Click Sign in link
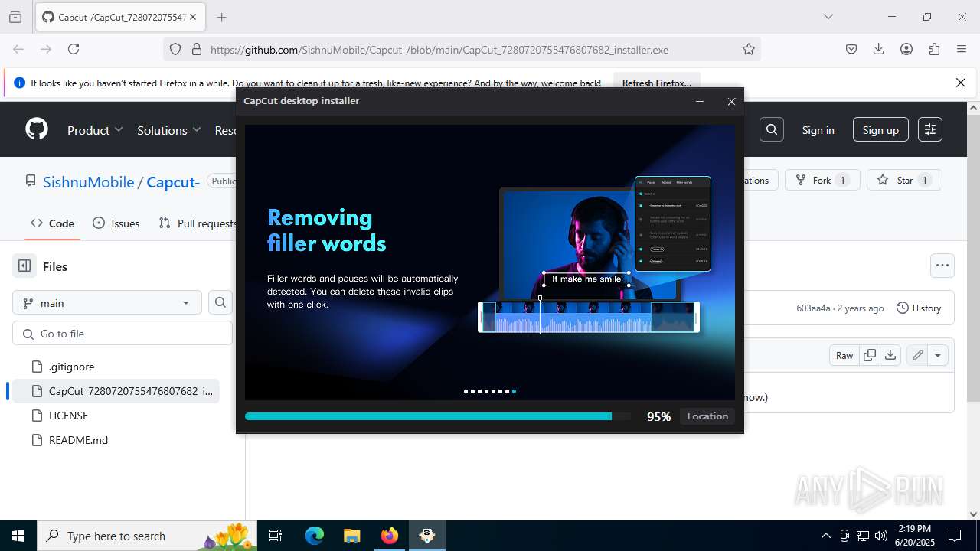The height and width of the screenshot is (551, 980). (818, 130)
